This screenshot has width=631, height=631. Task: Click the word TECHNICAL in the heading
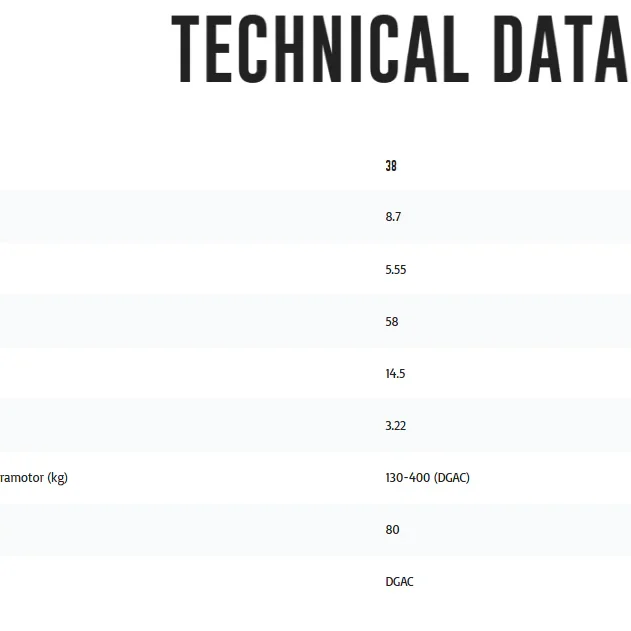(320, 49)
